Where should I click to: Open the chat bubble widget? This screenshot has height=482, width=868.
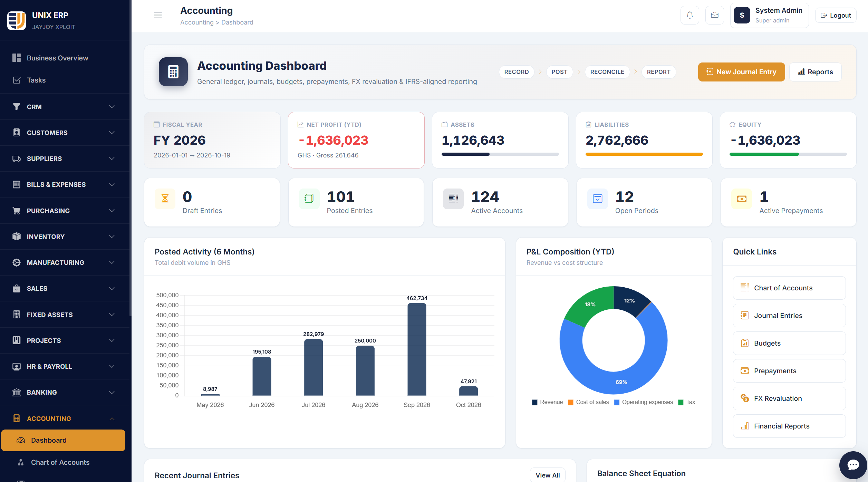853,465
